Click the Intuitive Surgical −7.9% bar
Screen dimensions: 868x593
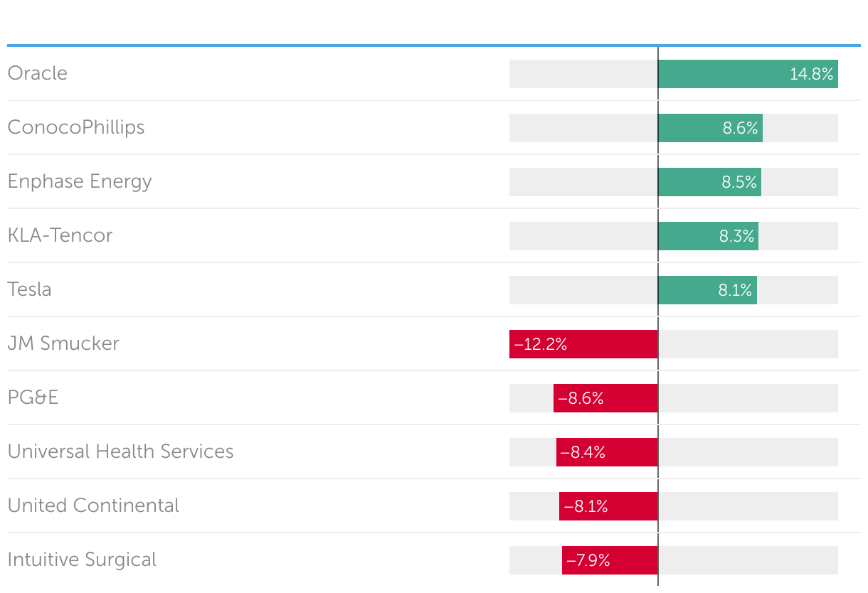610,560
